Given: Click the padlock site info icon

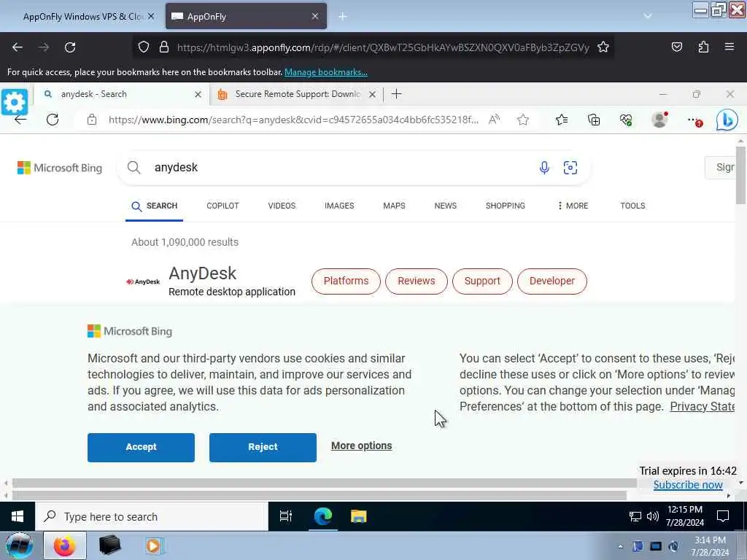Looking at the screenshot, I should click(164, 47).
